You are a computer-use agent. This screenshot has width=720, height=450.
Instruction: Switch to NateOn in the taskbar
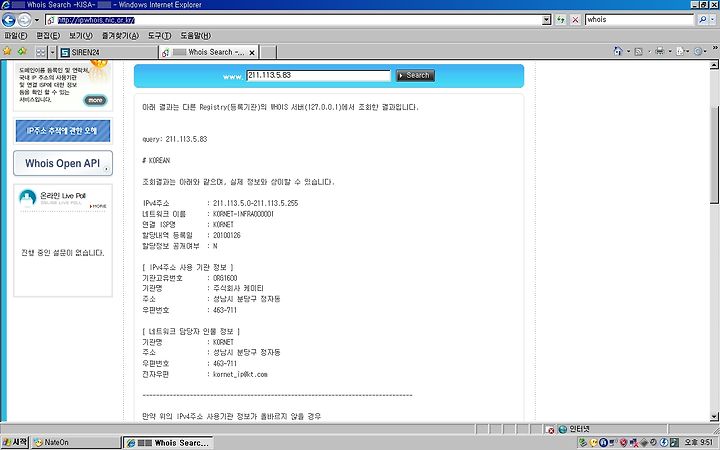tap(75, 443)
